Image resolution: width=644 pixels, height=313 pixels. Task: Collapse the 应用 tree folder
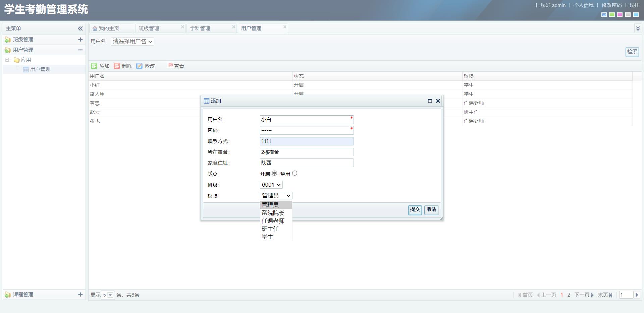pyautogui.click(x=7, y=60)
